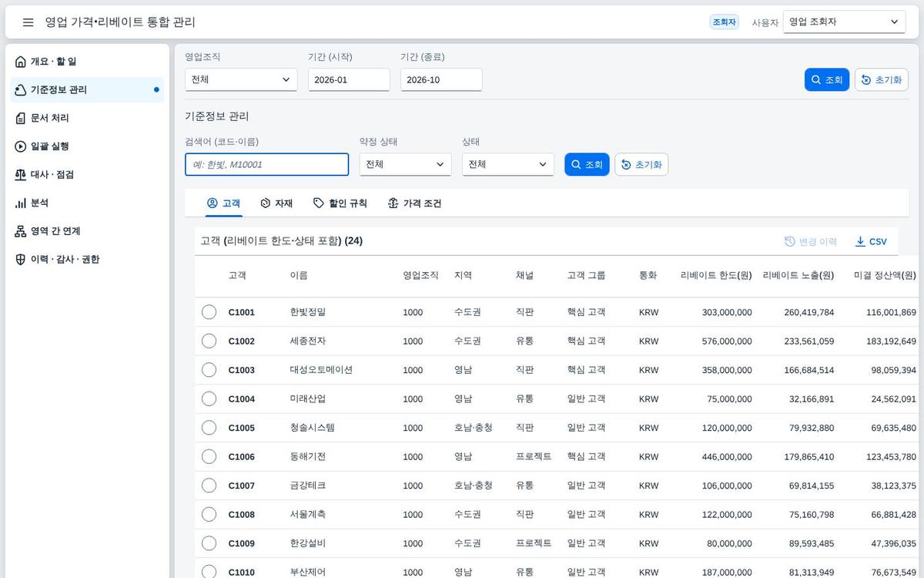Click the 고객 그룹 column header
Image resolution: width=924 pixels, height=578 pixels.
(x=586, y=276)
